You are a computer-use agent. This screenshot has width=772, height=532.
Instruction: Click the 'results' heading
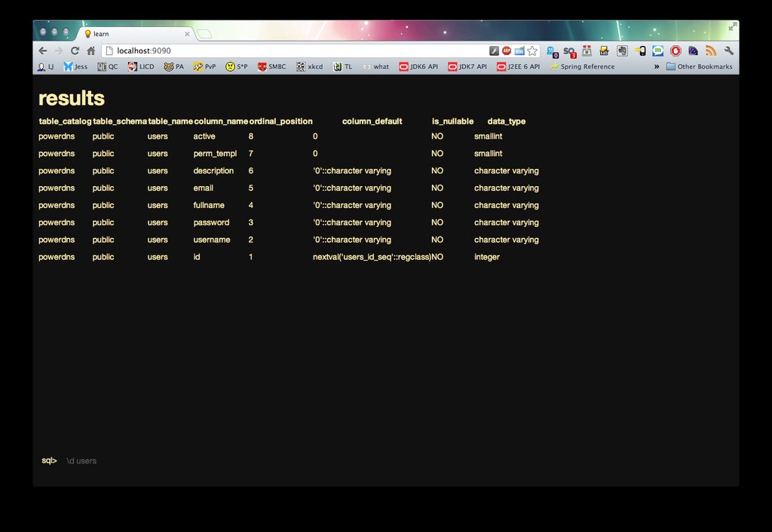(x=72, y=98)
